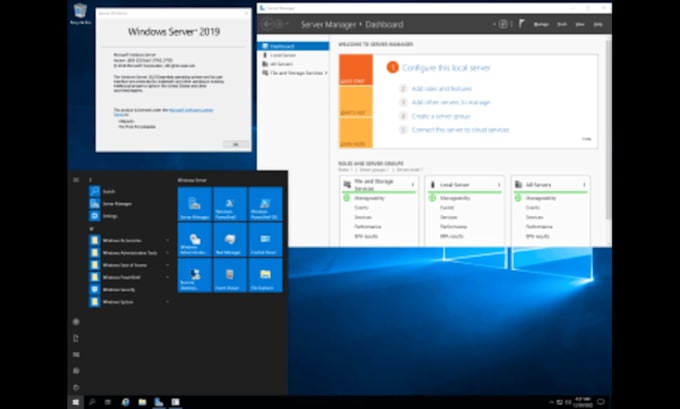Click Server Manager forward navigation arrow
680x409 pixels.
point(280,24)
